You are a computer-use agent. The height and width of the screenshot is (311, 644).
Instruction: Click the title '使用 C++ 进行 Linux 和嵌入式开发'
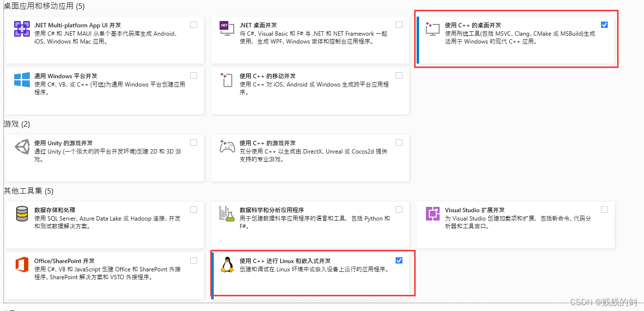[285, 261]
